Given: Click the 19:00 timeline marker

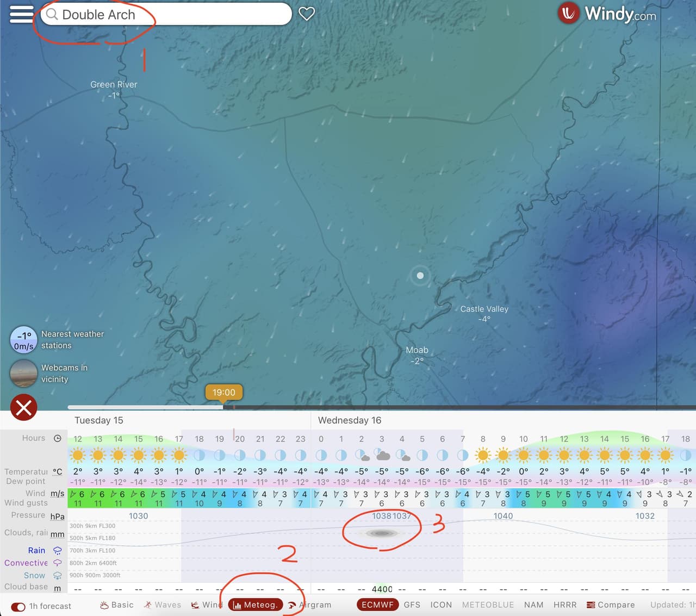Looking at the screenshot, I should click(224, 393).
